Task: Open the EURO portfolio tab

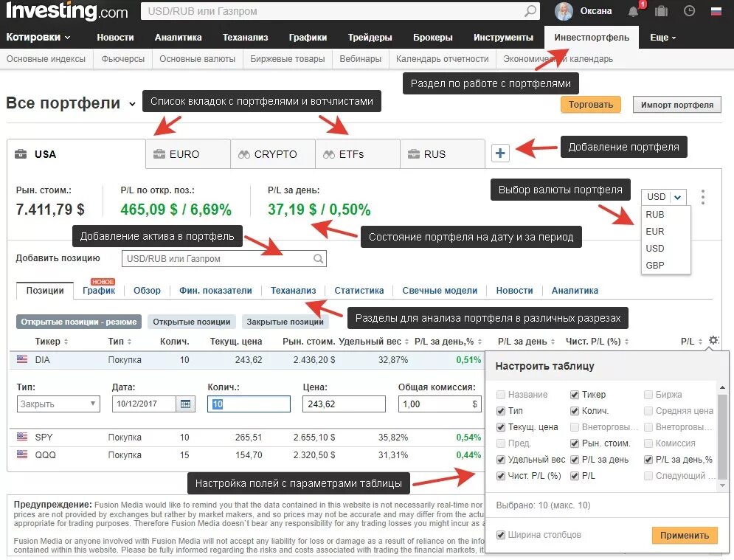Action: (188, 153)
